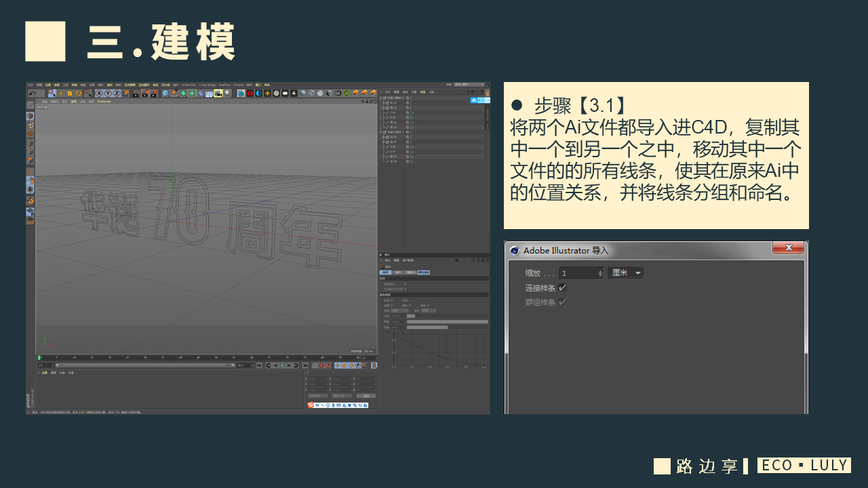Select the Rotate tool
Screen dimensions: 868x488
[x=79, y=94]
